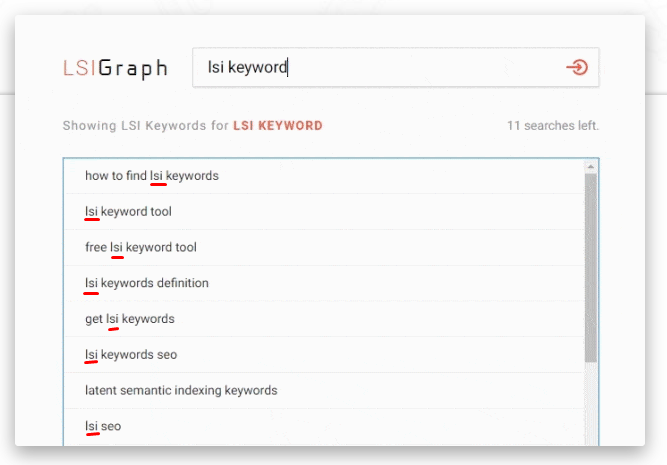Open 'lsi keywords definition' suggestion
This screenshot has width=667, height=465.
click(x=147, y=283)
